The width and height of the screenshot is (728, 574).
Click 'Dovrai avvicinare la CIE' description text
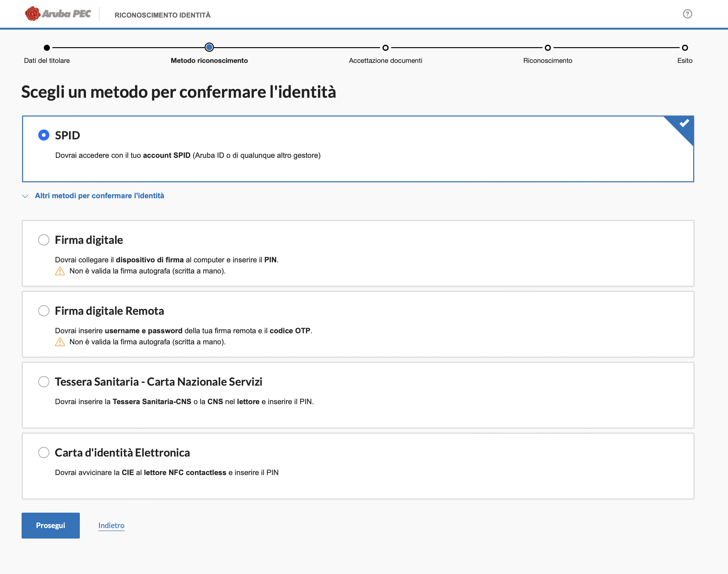tap(167, 473)
